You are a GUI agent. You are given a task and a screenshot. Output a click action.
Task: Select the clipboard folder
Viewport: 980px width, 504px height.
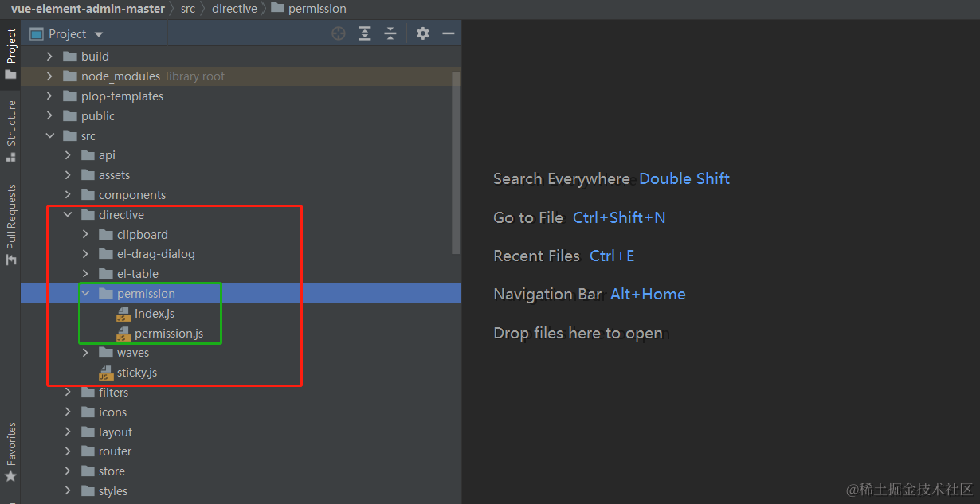143,235
